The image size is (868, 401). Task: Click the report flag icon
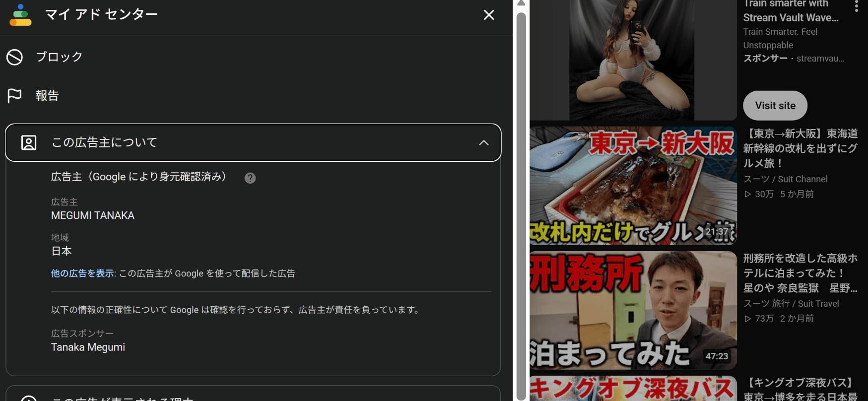[14, 96]
